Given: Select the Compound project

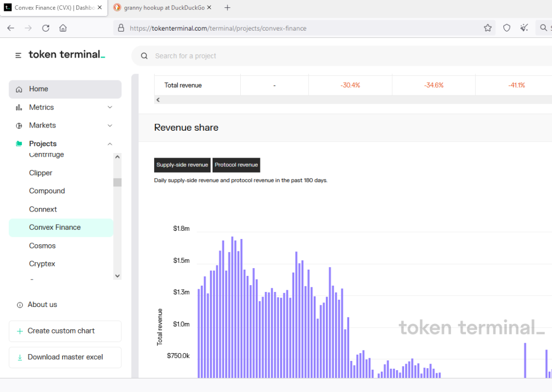Looking at the screenshot, I should (47, 191).
